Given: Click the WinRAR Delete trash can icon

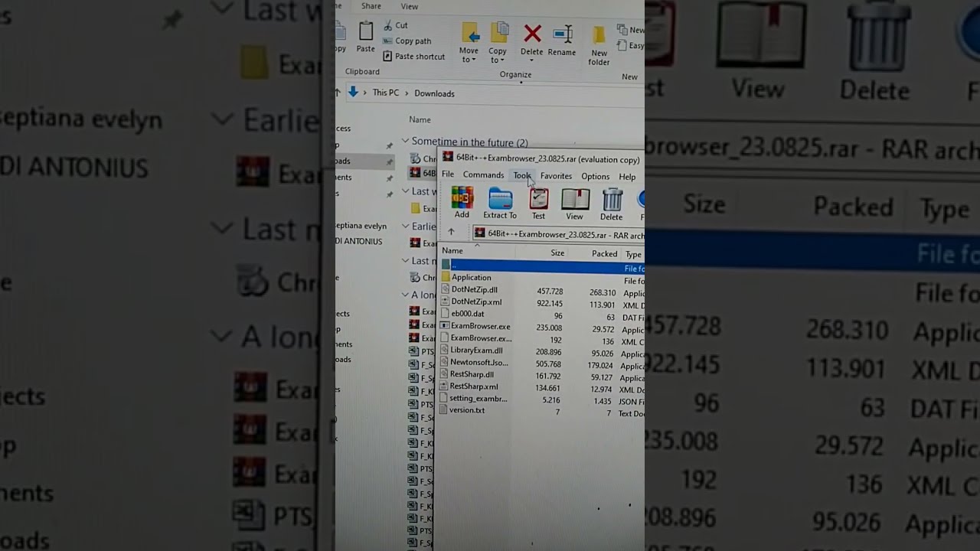Looking at the screenshot, I should coord(612,199).
